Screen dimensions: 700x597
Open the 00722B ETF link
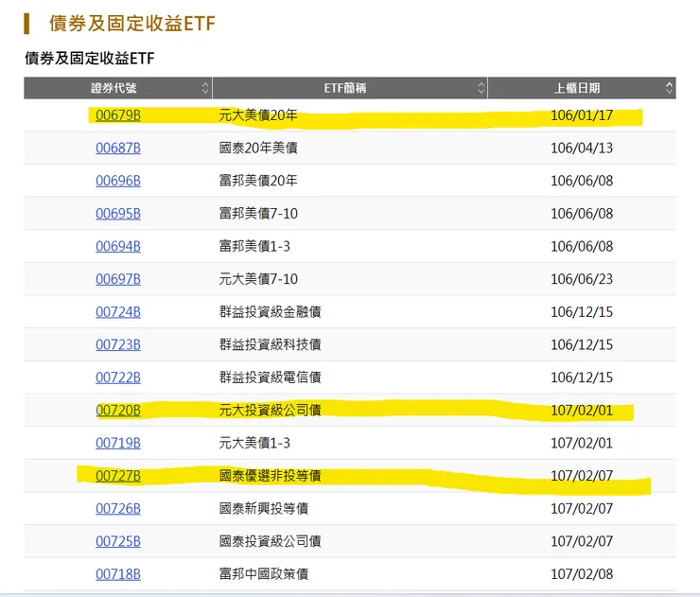coord(118,378)
